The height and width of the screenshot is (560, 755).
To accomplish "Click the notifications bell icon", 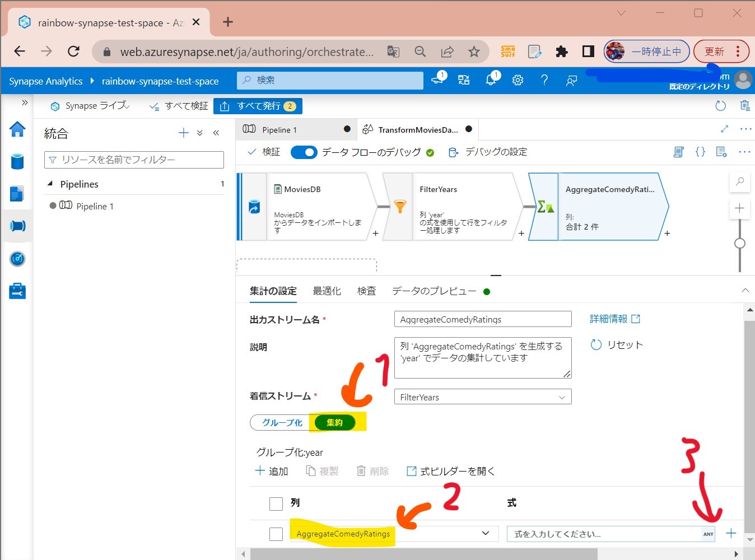I will [491, 80].
